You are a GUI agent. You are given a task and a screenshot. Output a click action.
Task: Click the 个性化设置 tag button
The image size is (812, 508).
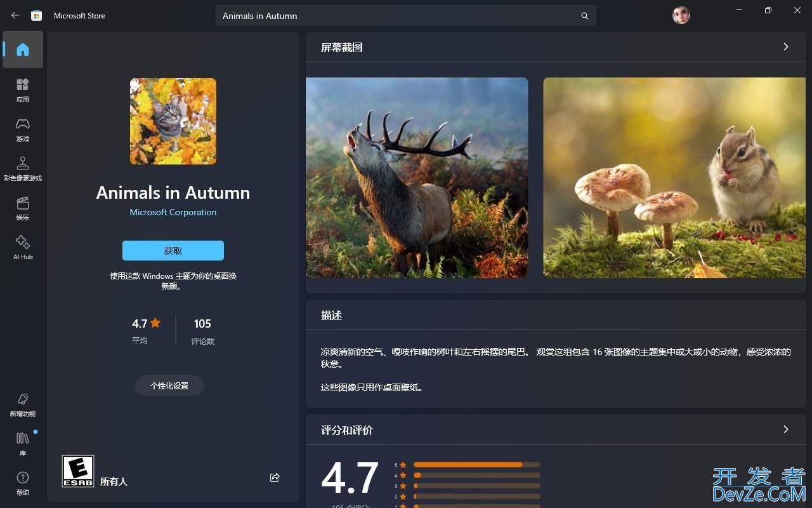(x=169, y=385)
